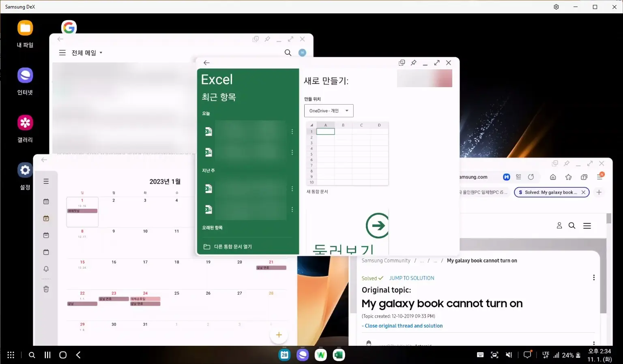Reload the Samsung Community page in the browser
623x364 pixels.
pos(531,177)
